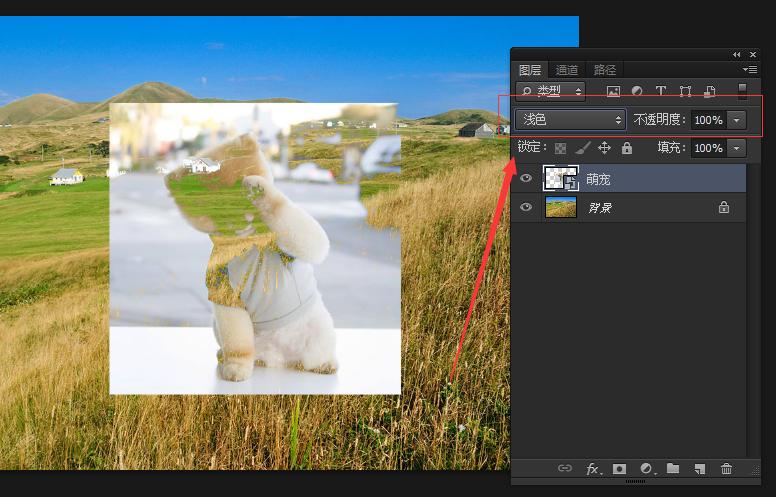Filter layers by pixel image type
Image resolution: width=776 pixels, height=497 pixels.
(613, 92)
